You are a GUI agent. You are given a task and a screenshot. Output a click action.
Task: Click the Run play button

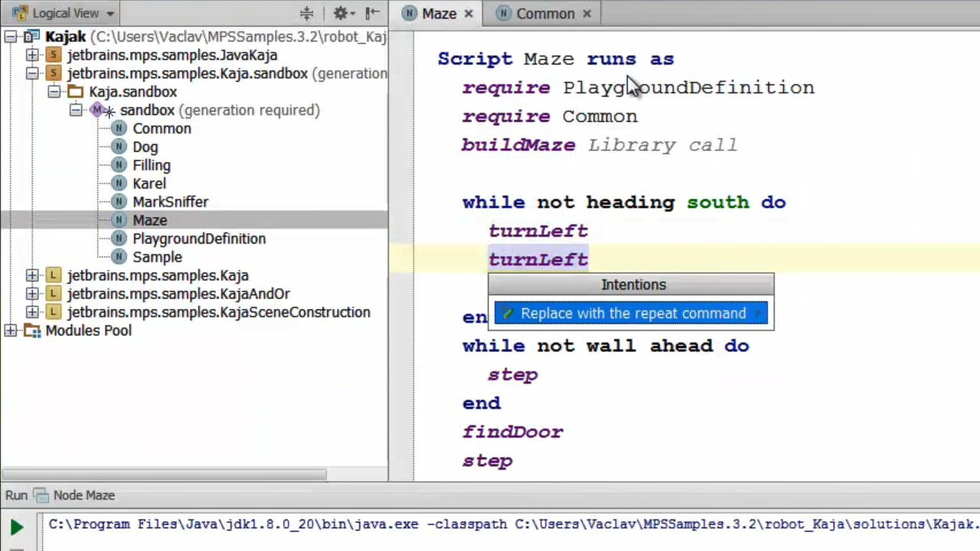pos(16,527)
